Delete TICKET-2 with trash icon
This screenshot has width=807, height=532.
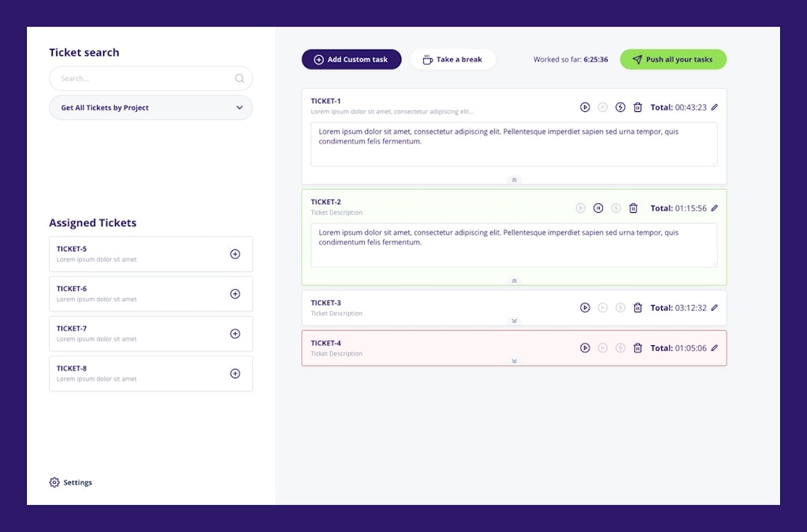pyautogui.click(x=634, y=208)
